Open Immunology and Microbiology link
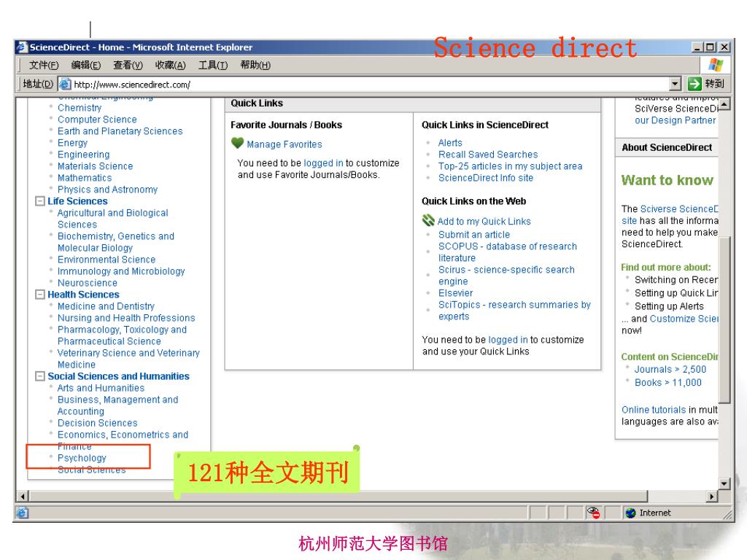Viewport: 747px width, 560px height. click(121, 271)
